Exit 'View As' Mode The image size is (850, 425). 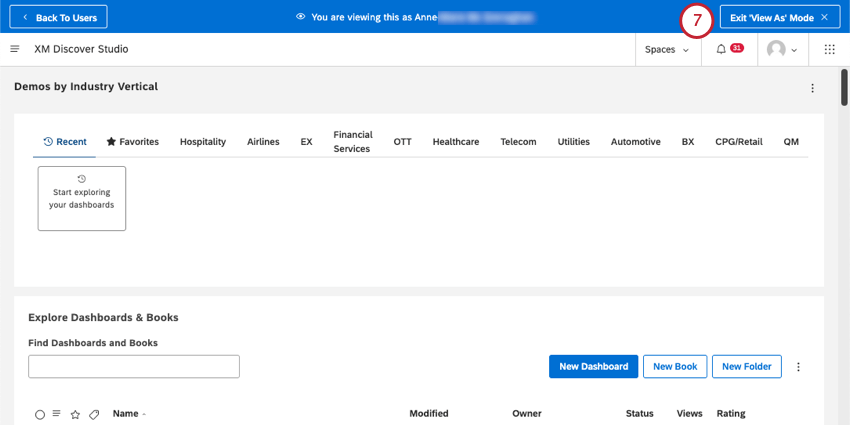pos(780,17)
